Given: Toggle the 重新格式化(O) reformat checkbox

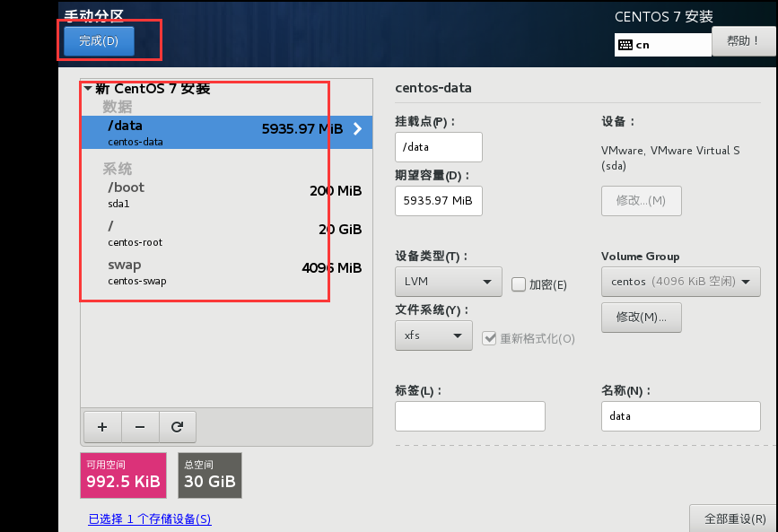Looking at the screenshot, I should point(489,338).
